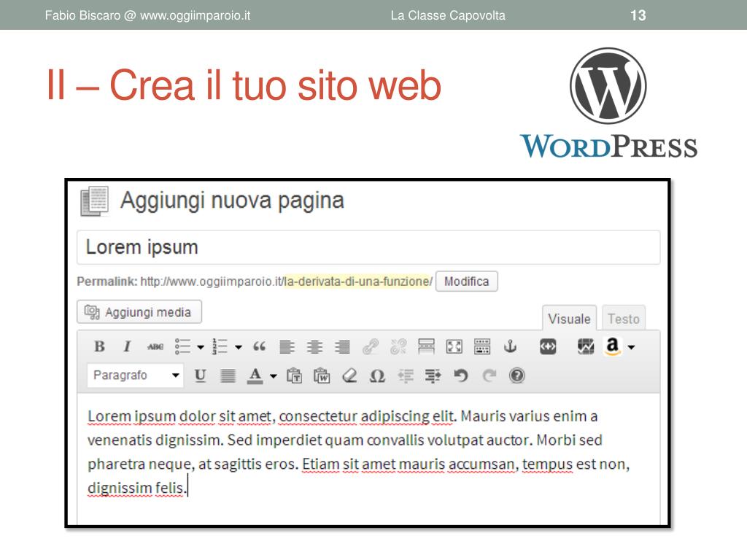Paste as plain text

tap(294, 376)
